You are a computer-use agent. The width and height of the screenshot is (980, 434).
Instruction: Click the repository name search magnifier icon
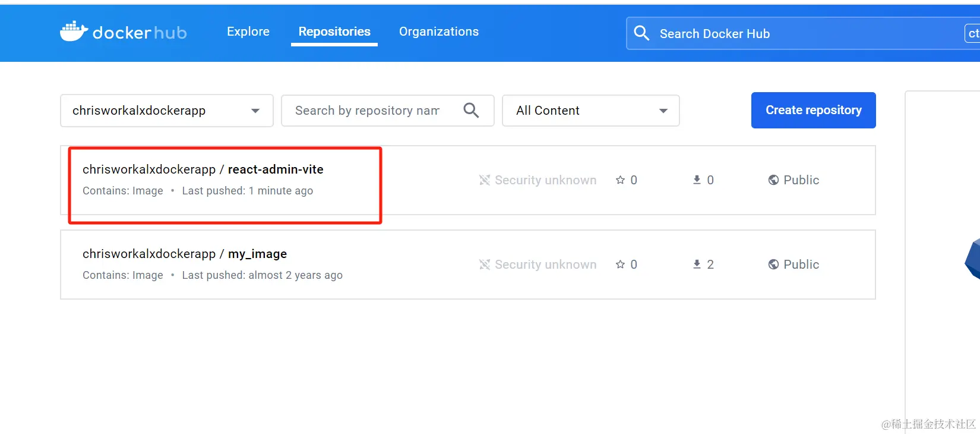(x=471, y=110)
